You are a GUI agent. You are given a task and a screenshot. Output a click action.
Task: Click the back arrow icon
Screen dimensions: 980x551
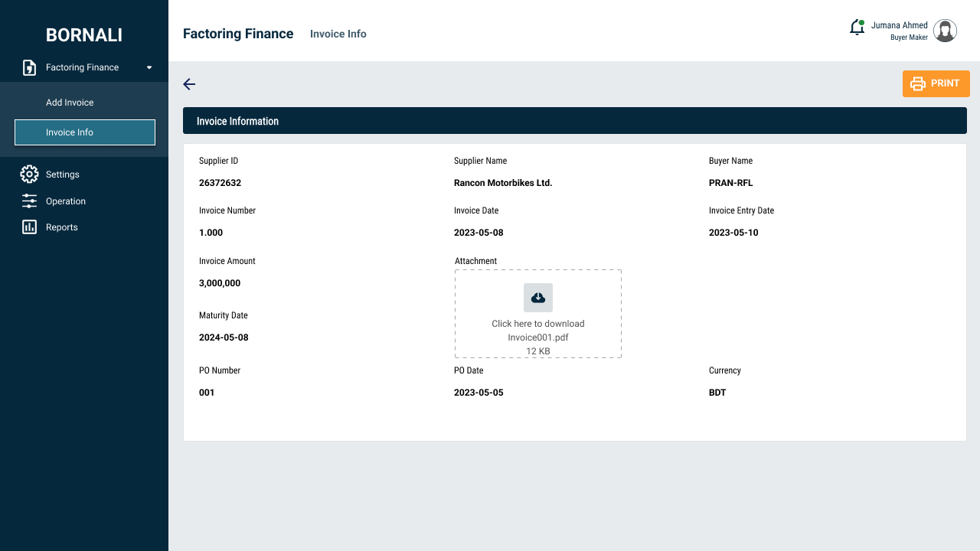pyautogui.click(x=189, y=84)
